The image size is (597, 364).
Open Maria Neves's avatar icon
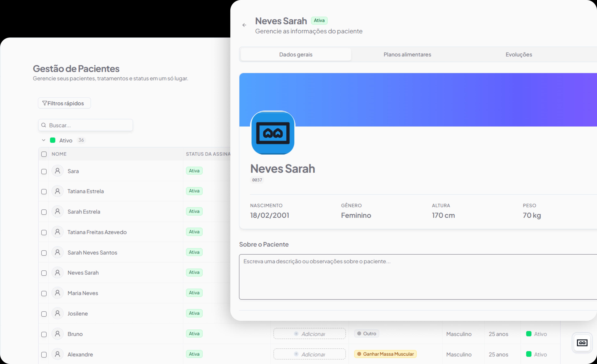pos(57,293)
